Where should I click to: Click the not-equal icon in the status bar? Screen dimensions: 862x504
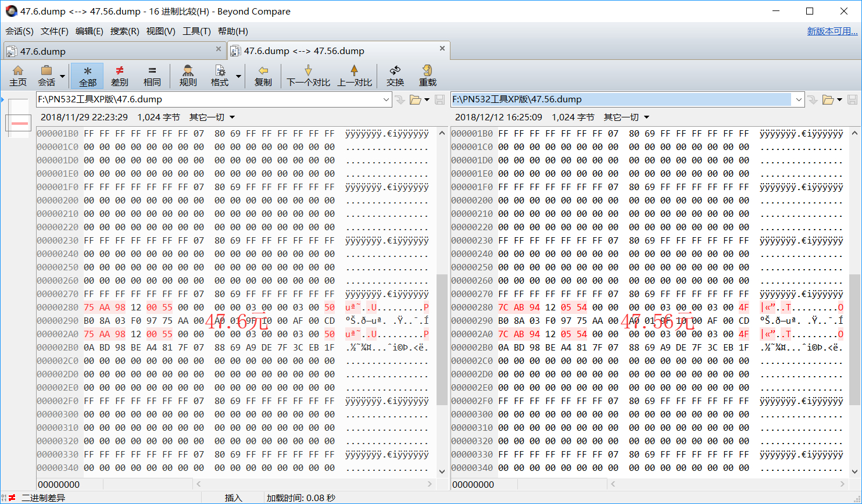[x=12, y=498]
